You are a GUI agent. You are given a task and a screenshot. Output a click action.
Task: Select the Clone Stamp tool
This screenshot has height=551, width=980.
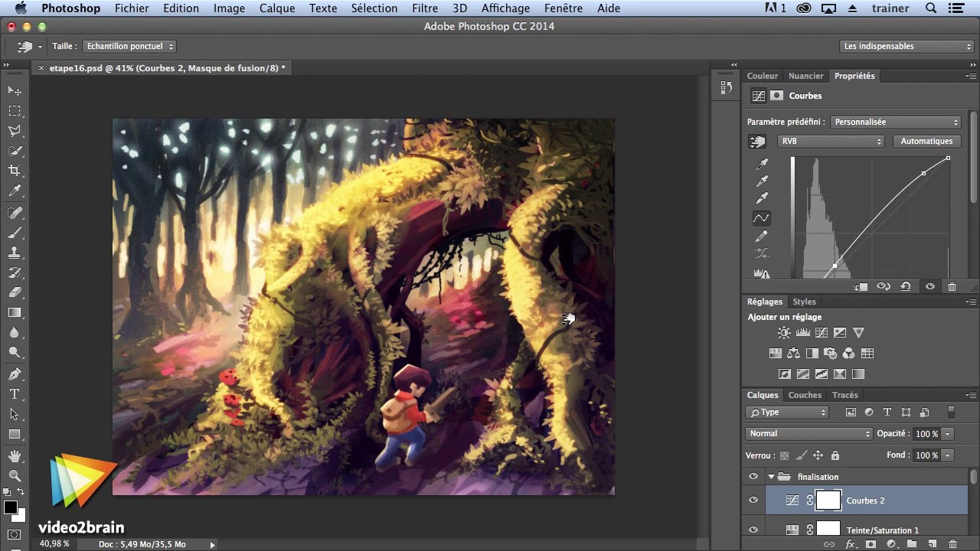15,253
